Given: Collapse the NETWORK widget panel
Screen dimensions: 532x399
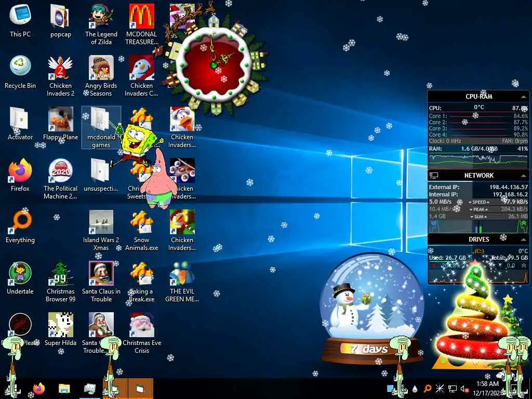Looking at the screenshot, I should click(523, 176).
